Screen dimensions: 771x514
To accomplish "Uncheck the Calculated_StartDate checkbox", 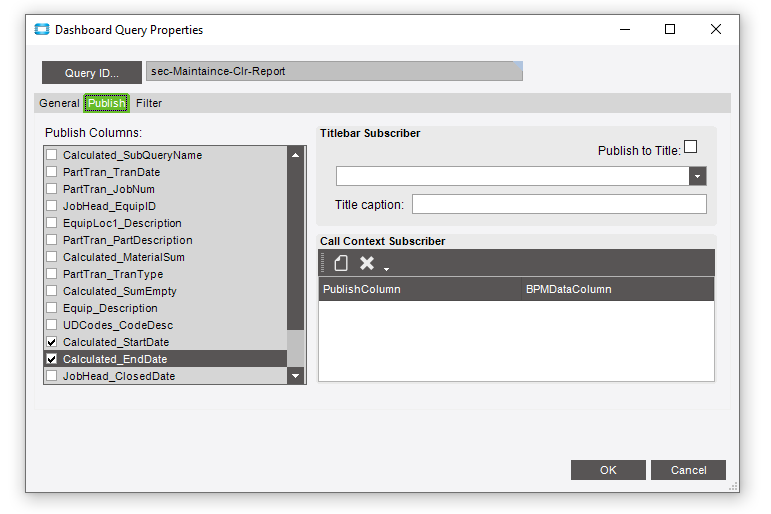I will 52,342.
